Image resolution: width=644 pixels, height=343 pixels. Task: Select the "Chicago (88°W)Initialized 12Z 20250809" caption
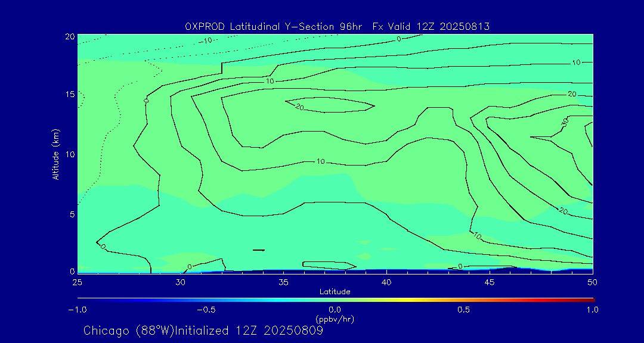(203, 330)
